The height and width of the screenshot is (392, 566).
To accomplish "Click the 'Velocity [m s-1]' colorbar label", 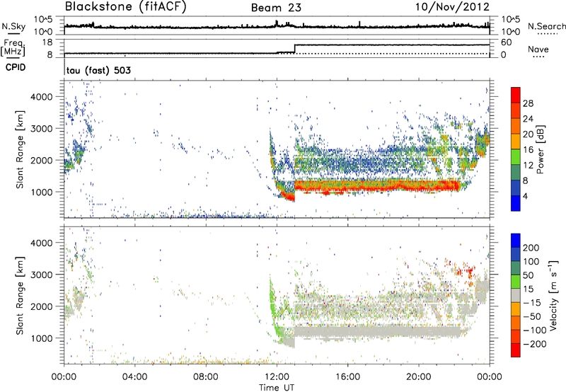I will pyautogui.click(x=553, y=295).
